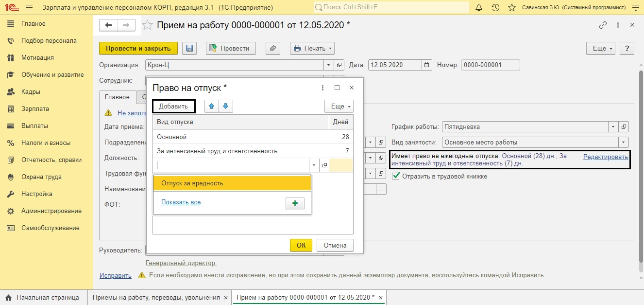Expand Вид занятости dropdown arrow
Screen dimensions: 644x305
click(624, 143)
